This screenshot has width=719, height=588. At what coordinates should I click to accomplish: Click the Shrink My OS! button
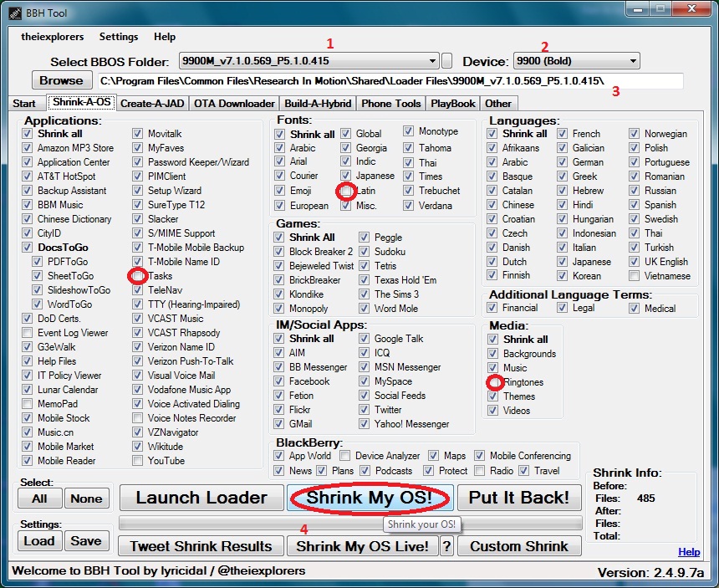370,498
